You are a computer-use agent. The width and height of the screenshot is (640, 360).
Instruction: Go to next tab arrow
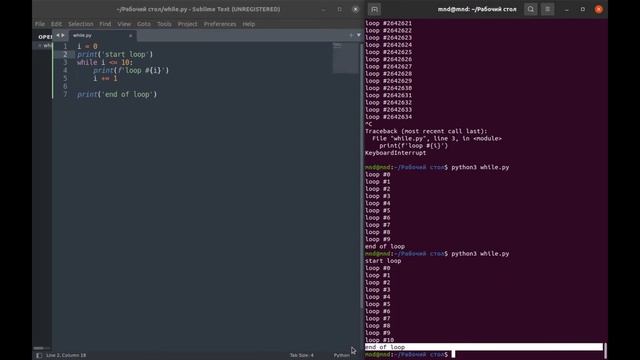click(62, 36)
